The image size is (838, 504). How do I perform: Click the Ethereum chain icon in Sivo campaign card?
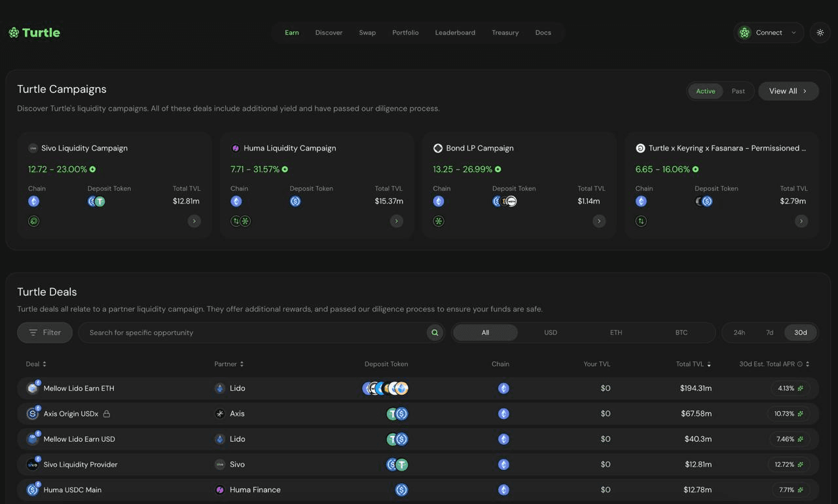(x=34, y=202)
